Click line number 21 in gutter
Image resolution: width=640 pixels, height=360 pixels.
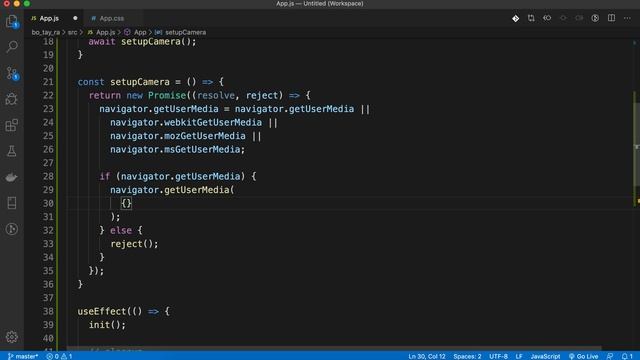click(x=48, y=82)
